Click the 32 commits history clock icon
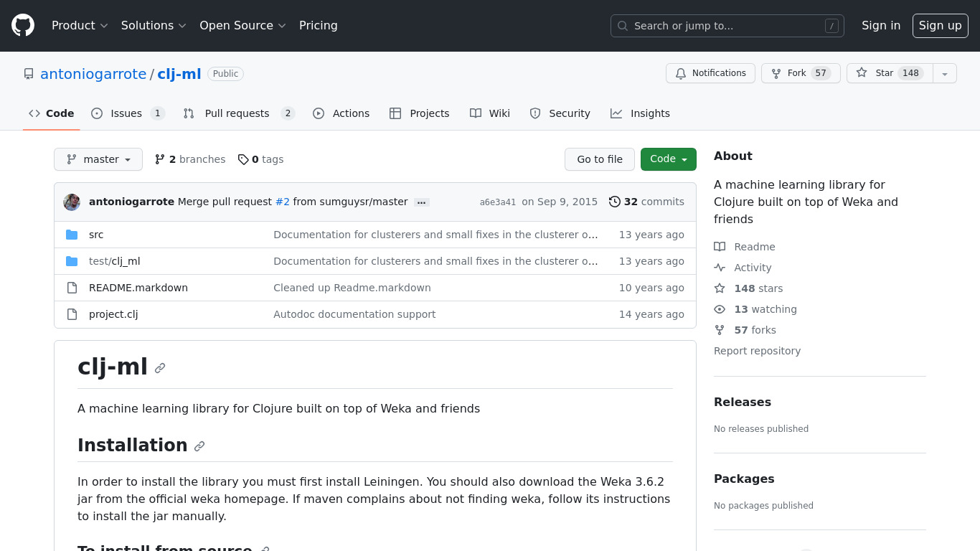 point(615,202)
